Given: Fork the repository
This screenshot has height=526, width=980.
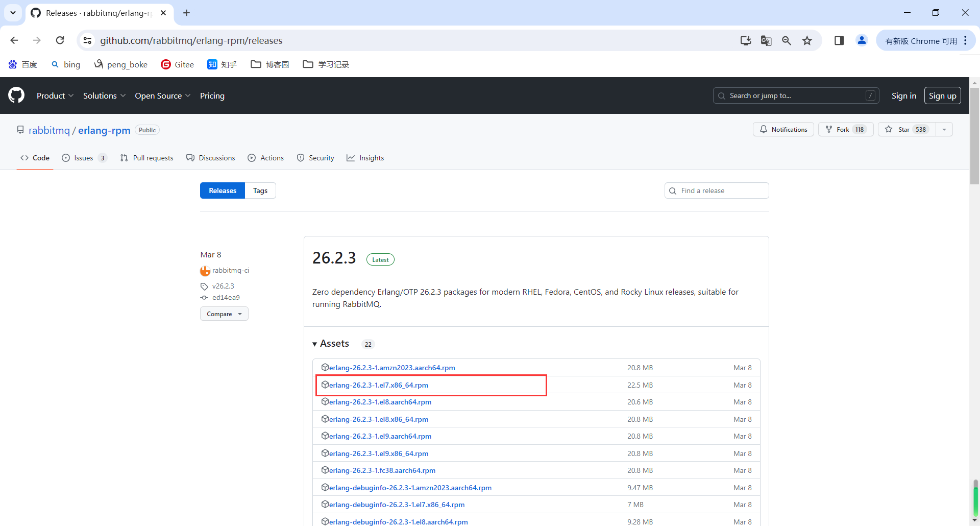Looking at the screenshot, I should 846,129.
